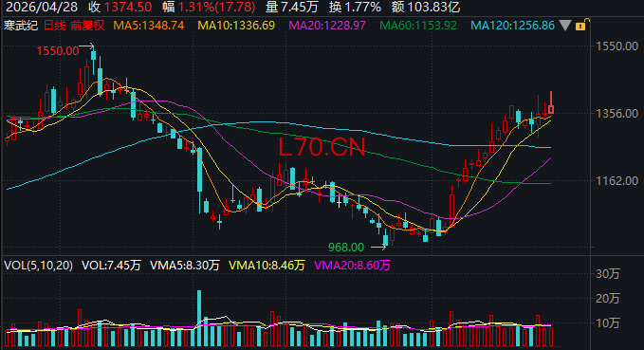Select the MA20:1228.97 indicator label
Viewport: 644px width, 350px height.
click(327, 26)
